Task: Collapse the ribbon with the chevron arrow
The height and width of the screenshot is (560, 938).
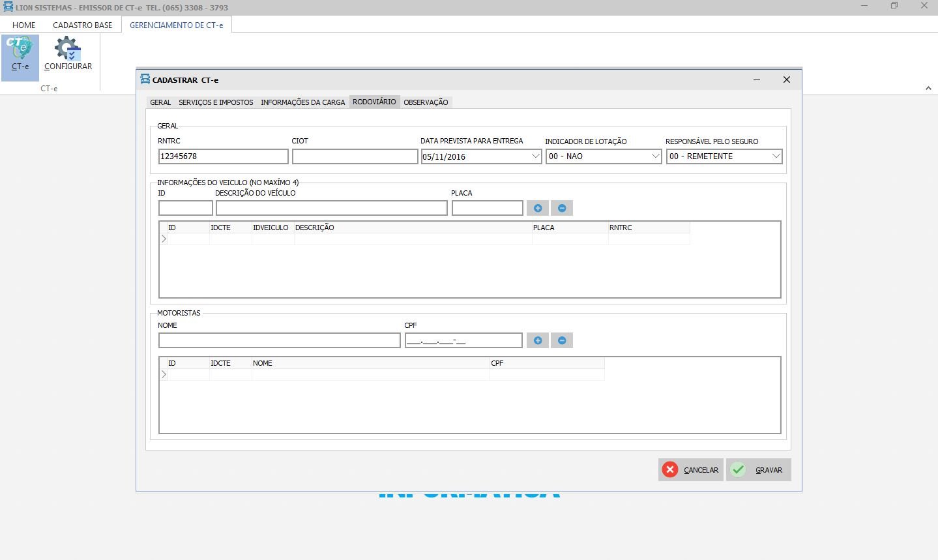Action: click(x=928, y=88)
